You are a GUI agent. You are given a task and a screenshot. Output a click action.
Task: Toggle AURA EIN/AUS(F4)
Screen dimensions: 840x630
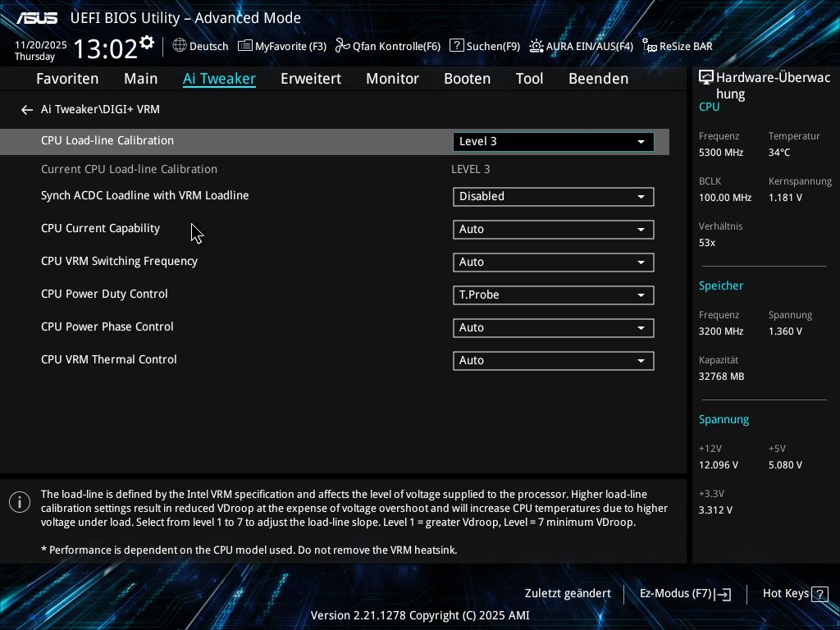coord(582,46)
